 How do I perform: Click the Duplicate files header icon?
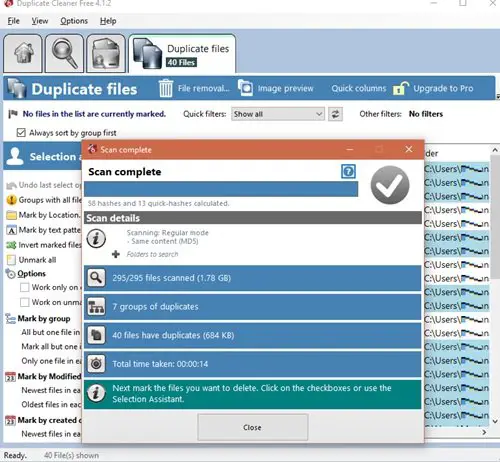(16, 88)
